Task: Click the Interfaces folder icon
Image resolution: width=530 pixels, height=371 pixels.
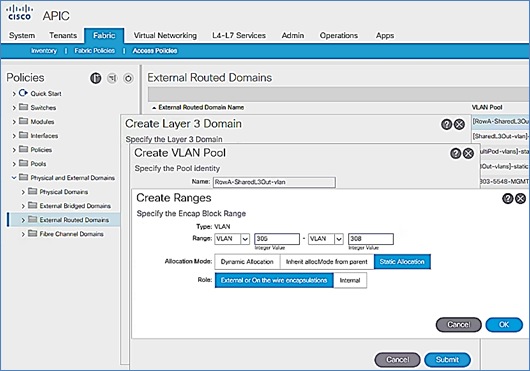Action: [23, 135]
